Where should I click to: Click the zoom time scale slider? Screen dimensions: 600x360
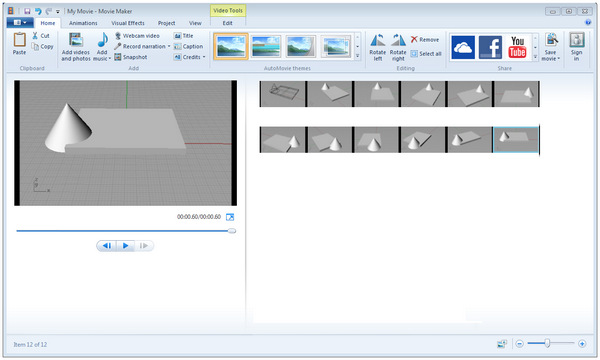[x=547, y=343]
